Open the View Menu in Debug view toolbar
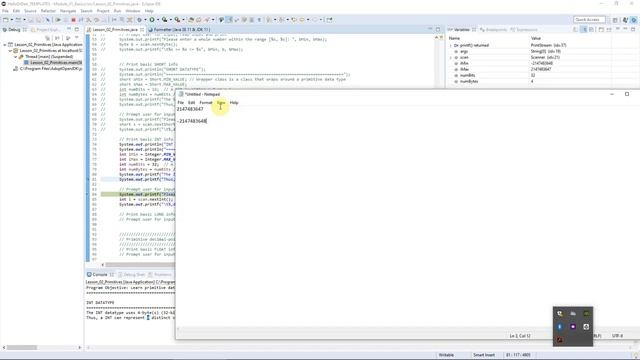Image resolution: width=640 pixels, height=360 pixels. point(76,38)
